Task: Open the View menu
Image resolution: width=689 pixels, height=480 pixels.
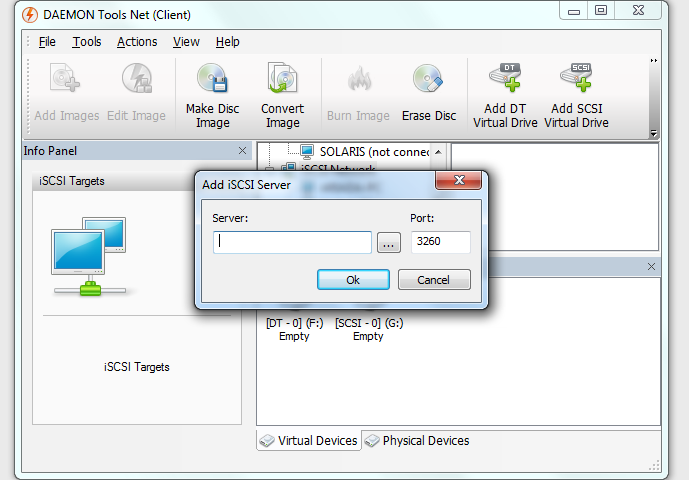Action: click(186, 42)
